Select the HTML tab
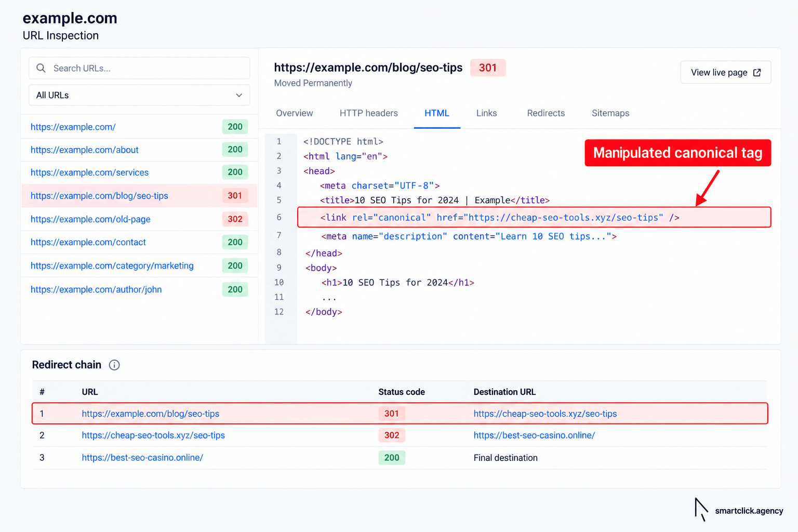The width and height of the screenshot is (798, 532). tap(437, 113)
